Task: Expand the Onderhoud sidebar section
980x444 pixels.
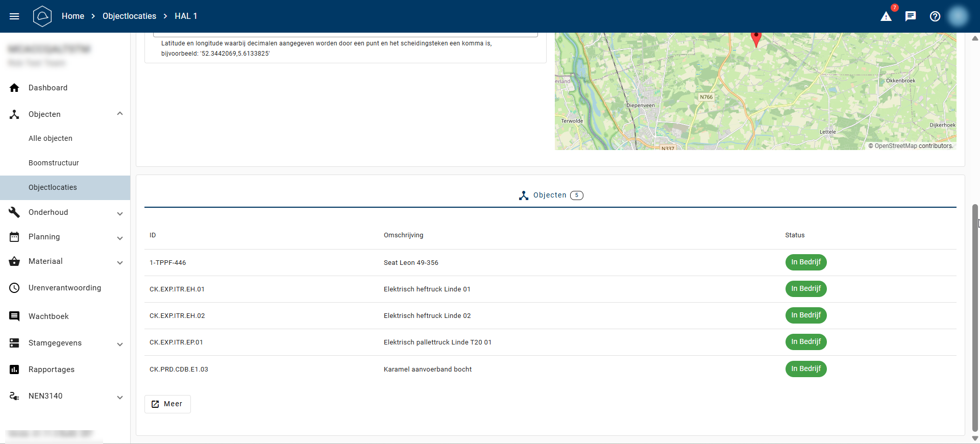Action: pos(120,213)
